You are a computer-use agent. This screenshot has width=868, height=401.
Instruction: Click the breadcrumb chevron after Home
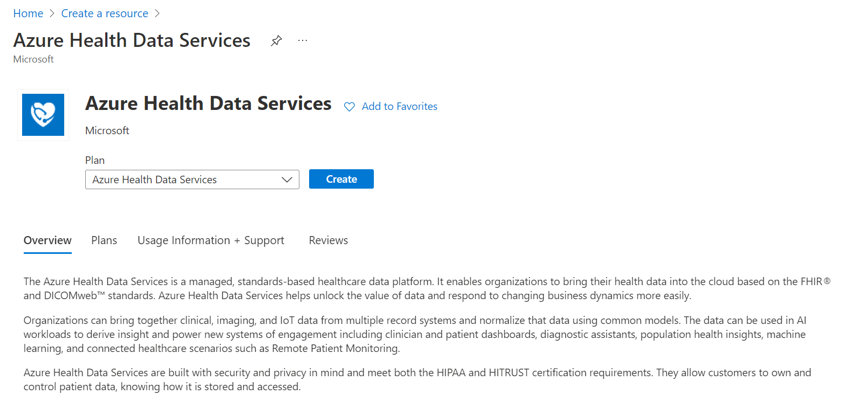pos(52,13)
